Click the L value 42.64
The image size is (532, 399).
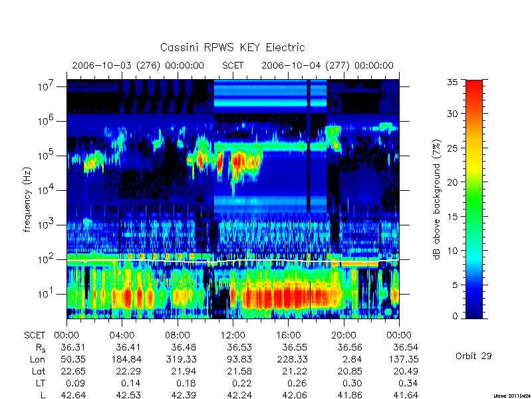pos(73,395)
